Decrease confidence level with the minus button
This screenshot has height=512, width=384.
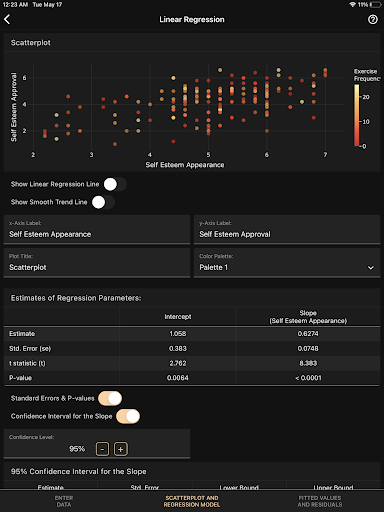[x=102, y=449]
